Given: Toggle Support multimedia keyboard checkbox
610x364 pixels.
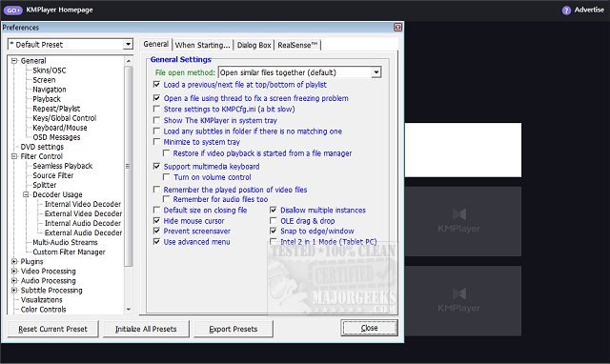Looking at the screenshot, I should coord(156,167).
